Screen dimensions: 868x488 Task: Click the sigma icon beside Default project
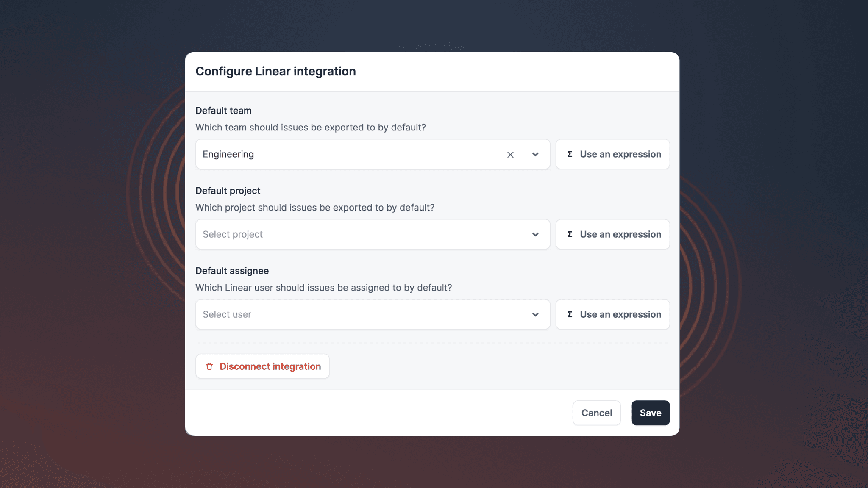[x=570, y=234]
